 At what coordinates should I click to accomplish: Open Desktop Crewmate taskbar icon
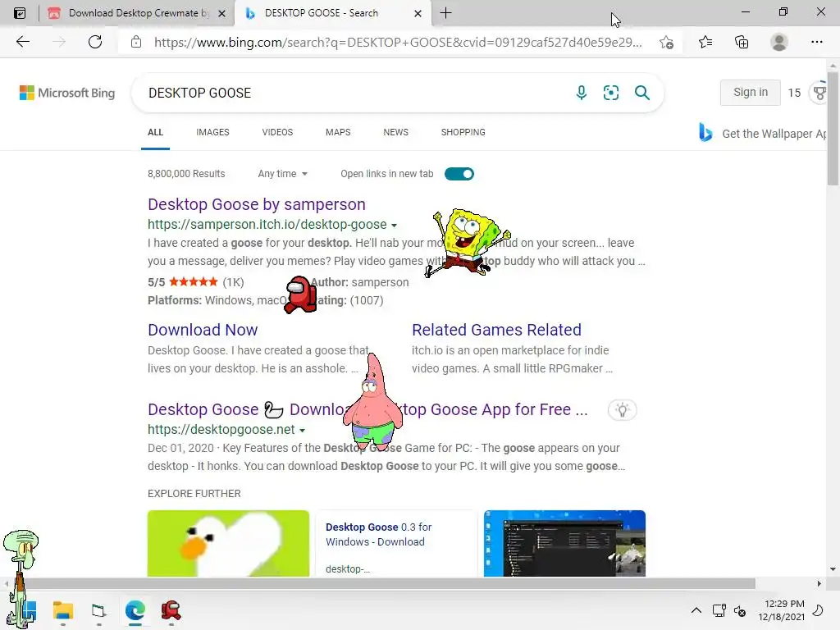click(x=171, y=610)
